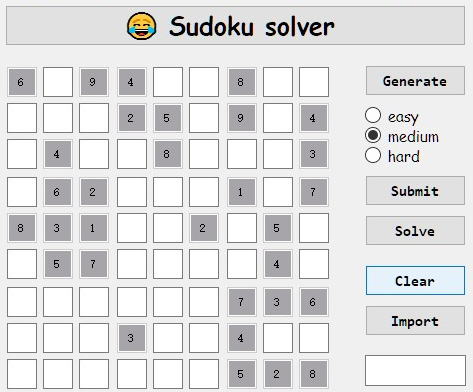
Task: Select the empty bottom-left corner grid cell
Action: click(22, 374)
